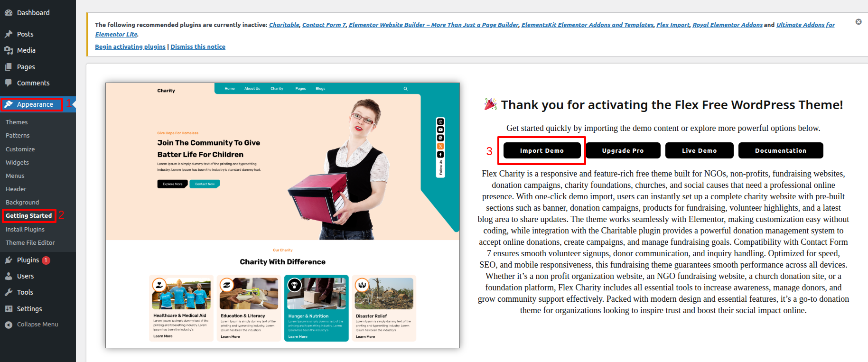Click the Pages icon in sidebar
The width and height of the screenshot is (868, 362).
click(x=9, y=67)
